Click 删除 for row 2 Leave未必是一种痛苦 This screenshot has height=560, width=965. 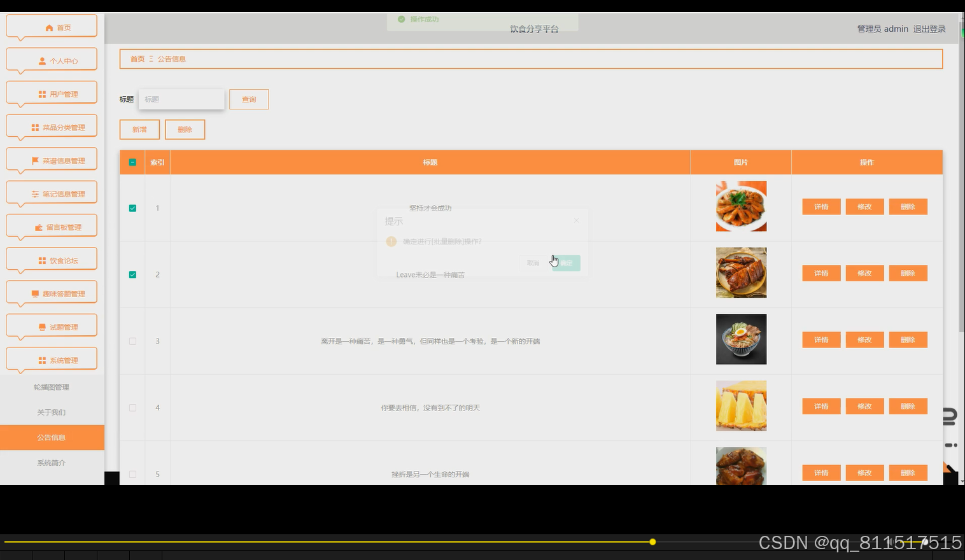[x=908, y=273]
